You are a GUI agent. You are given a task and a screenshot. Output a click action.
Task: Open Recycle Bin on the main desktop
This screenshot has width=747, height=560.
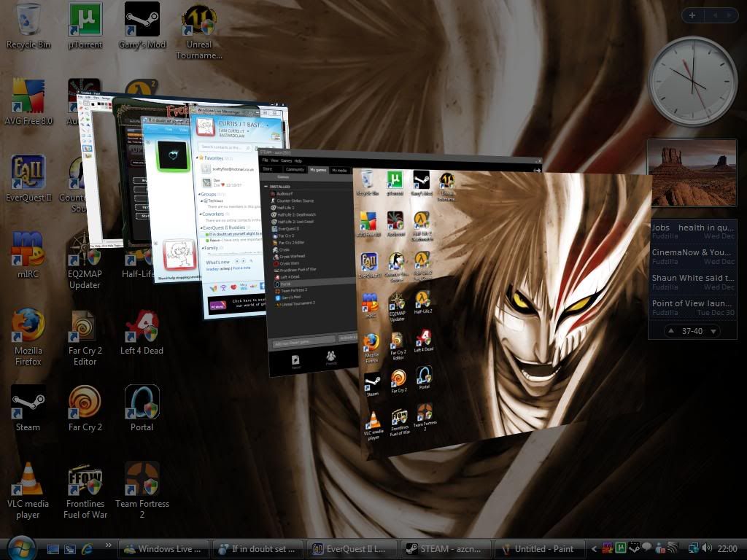coord(28,27)
